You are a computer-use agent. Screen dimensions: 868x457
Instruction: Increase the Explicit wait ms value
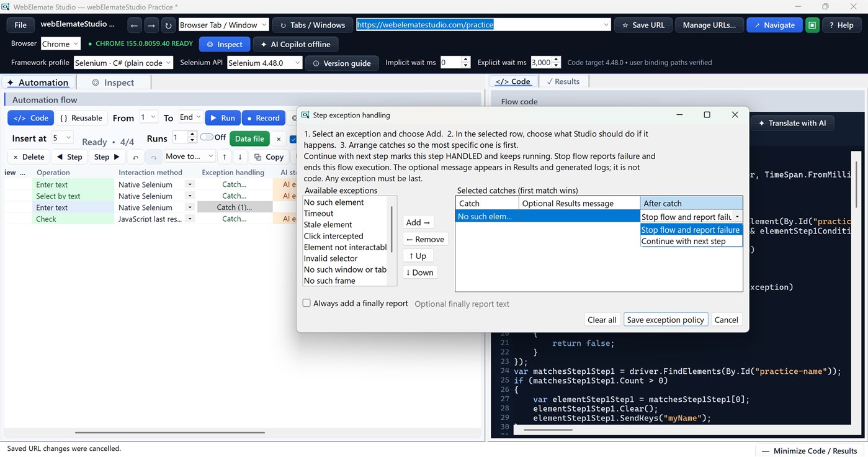click(x=557, y=60)
